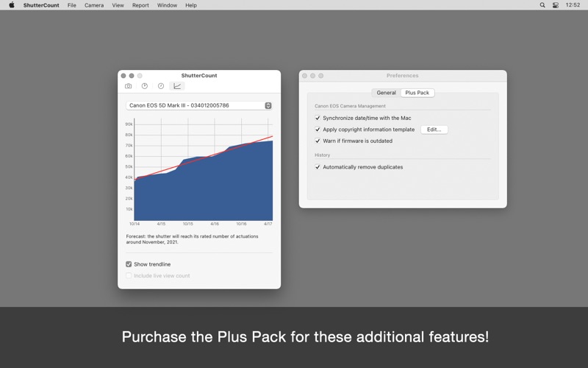Screen dimensions: 588x368
Task: Close the Preferences window
Action: [304, 76]
